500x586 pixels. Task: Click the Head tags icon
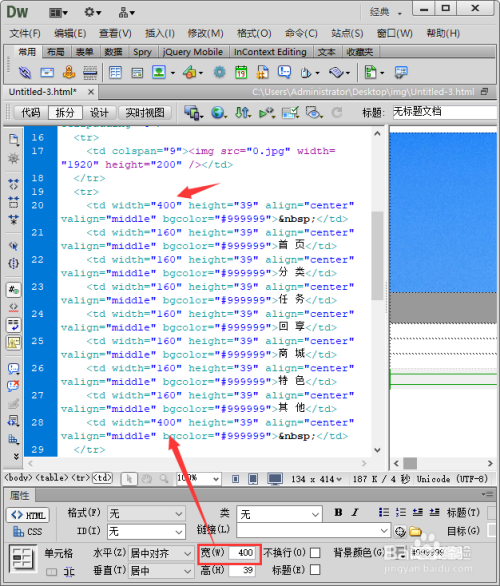click(306, 72)
